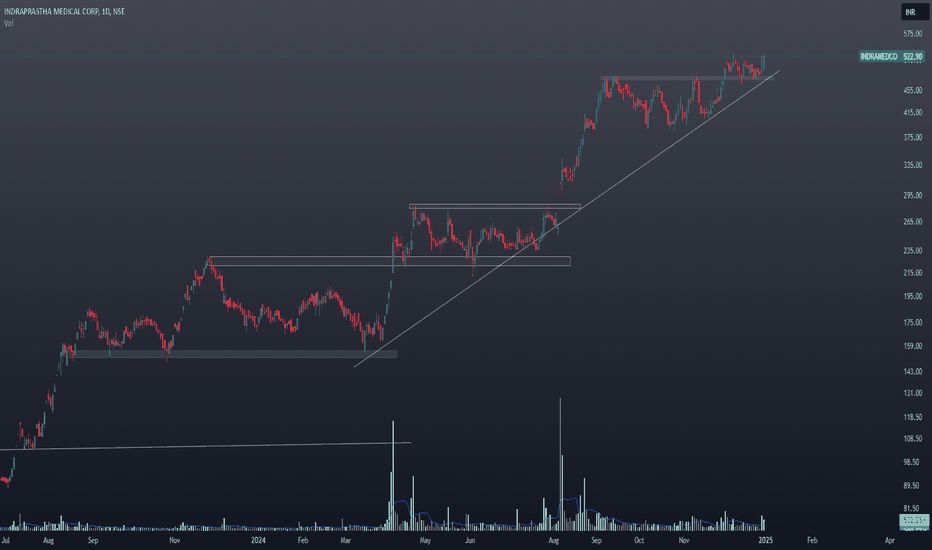Click the 575.00 price axis label
Viewport: 932px width, 550px height.
pos(912,34)
